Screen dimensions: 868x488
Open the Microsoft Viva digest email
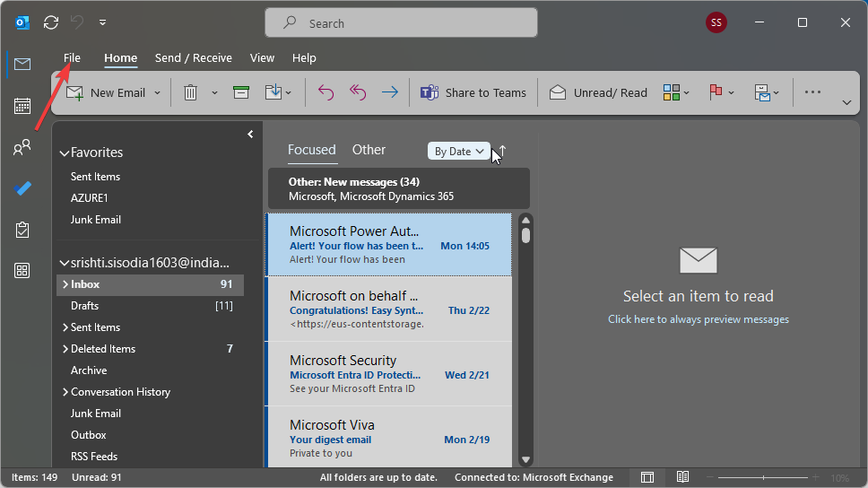pyautogui.click(x=389, y=437)
